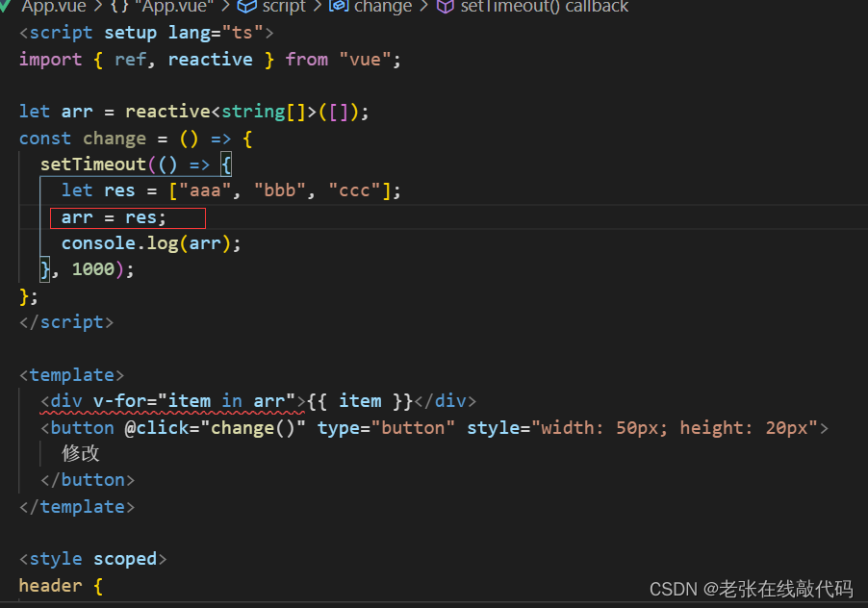Click the 1000 timeout delay value
Screen dimensions: 868x608
click(x=93, y=269)
